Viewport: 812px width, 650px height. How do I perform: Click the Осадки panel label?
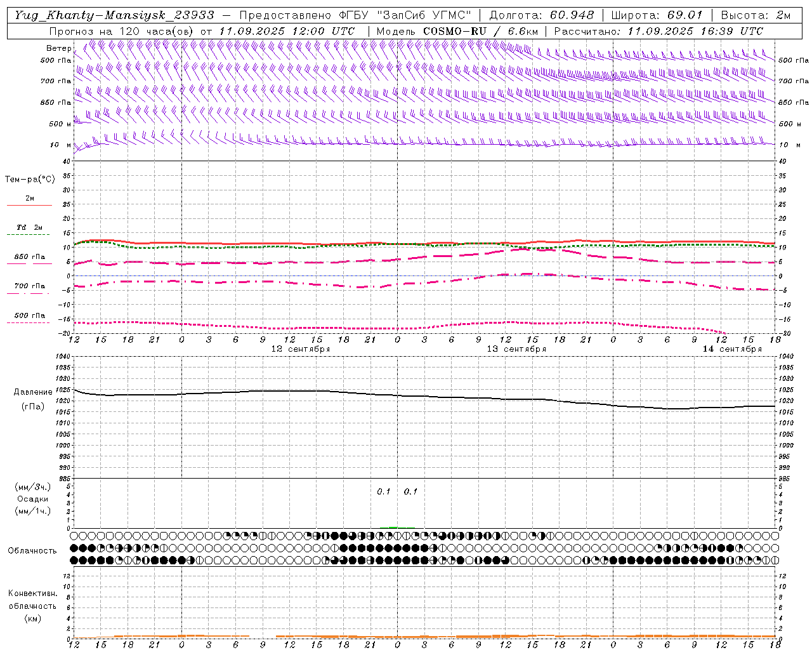pos(32,499)
